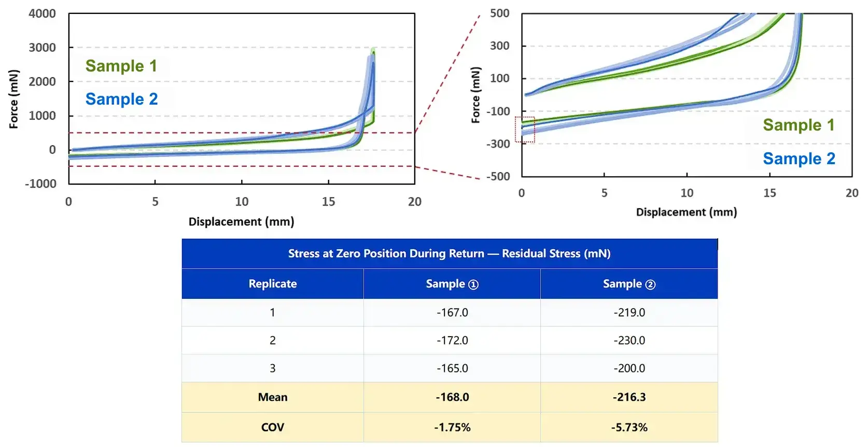Click the 4000 label on left y-axis
Viewport: 868px width, 447px height.
pos(42,13)
